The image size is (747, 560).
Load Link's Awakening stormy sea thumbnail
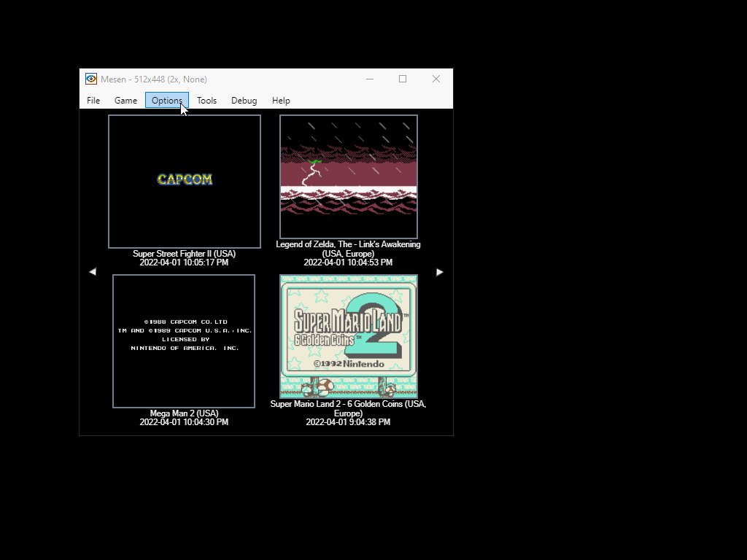pyautogui.click(x=349, y=176)
